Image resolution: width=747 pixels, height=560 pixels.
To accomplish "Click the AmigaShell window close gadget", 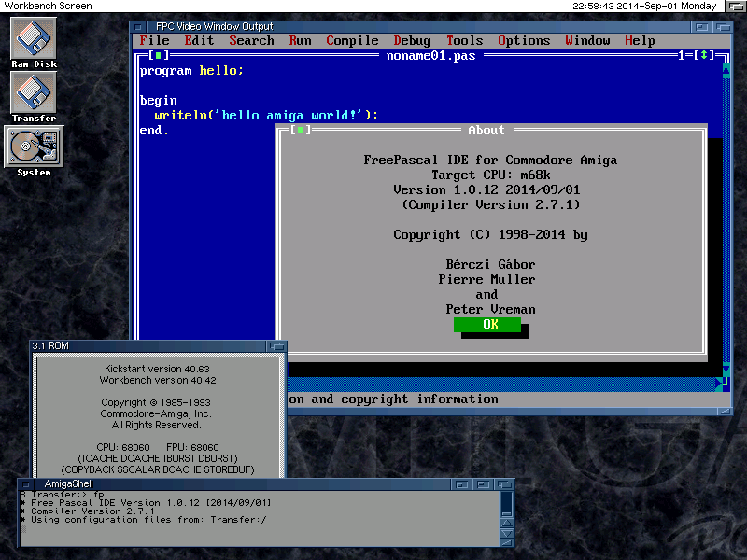I will pos(26,484).
